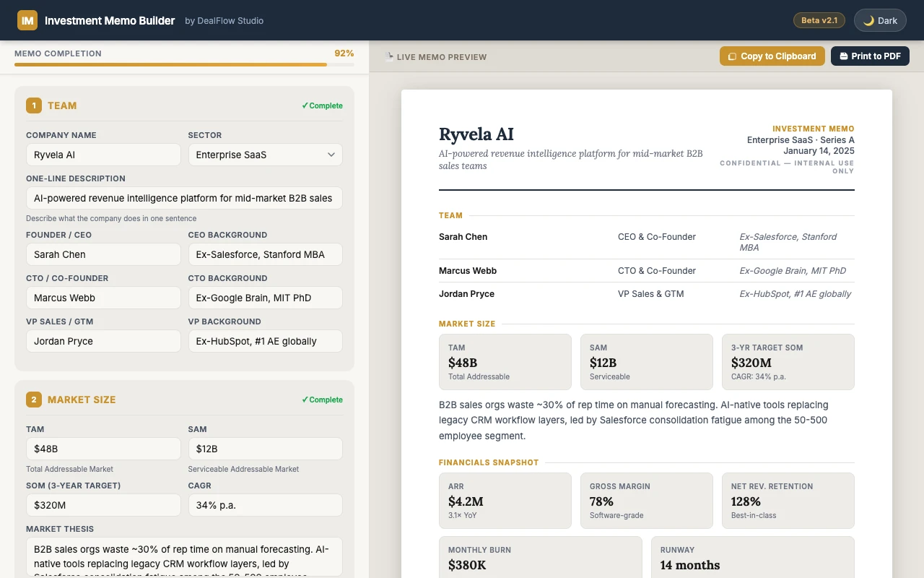
Task: Click the Market Size Complete status
Action: coord(322,400)
